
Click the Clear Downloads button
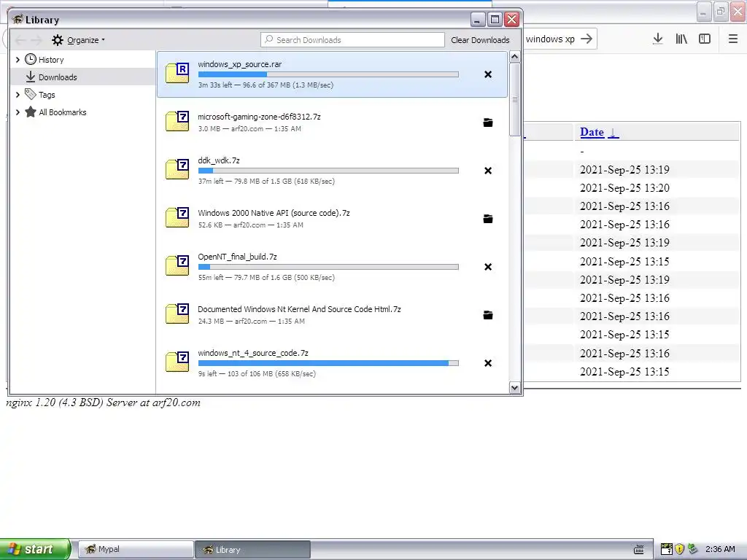[480, 40]
